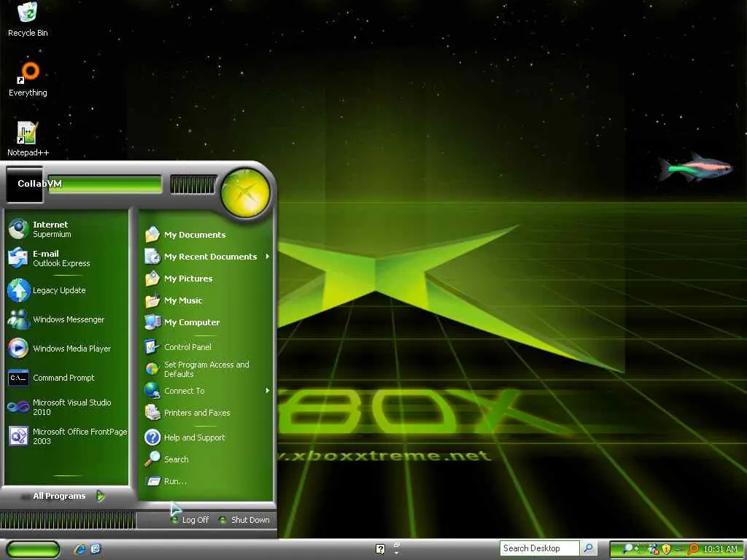Image resolution: width=747 pixels, height=560 pixels.
Task: Click the Windows Messenger tray icon with red X
Action: pyautogui.click(x=653, y=550)
